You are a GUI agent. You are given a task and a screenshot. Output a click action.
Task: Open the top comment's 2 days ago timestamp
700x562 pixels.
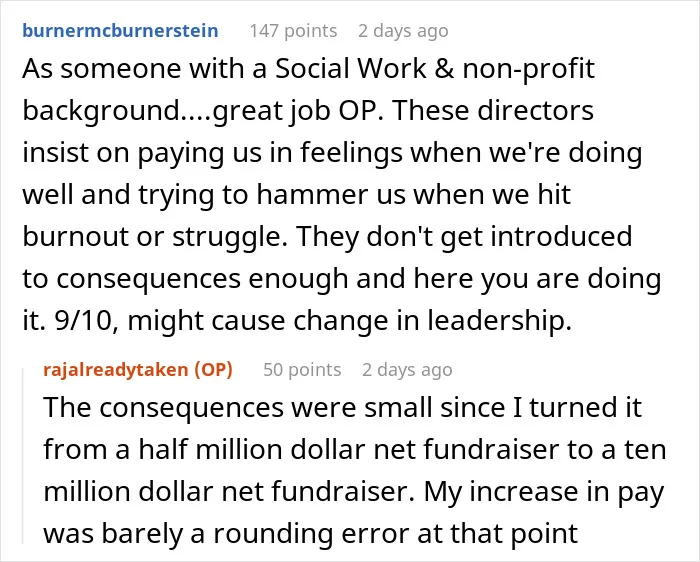pos(403,31)
